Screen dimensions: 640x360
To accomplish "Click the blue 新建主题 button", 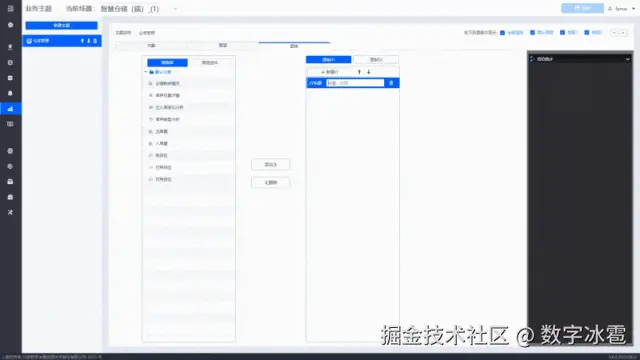I will (61, 25).
